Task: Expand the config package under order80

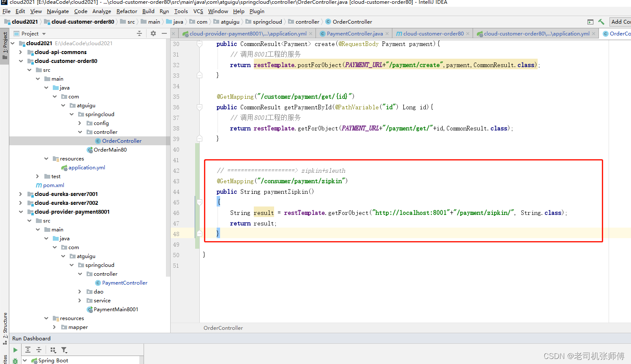Action: (80, 123)
